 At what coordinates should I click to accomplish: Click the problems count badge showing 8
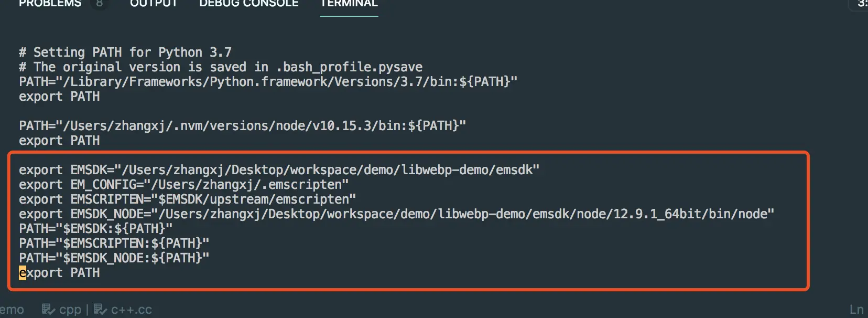point(99,4)
